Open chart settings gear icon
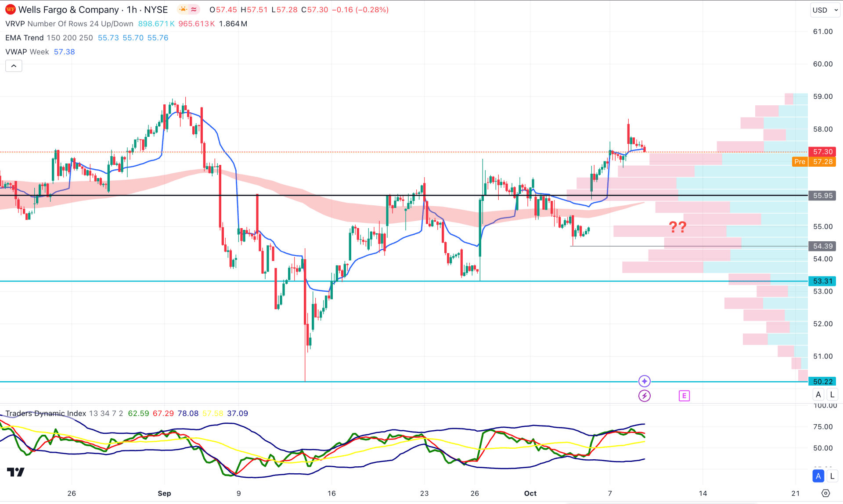Image resolution: width=843 pixels, height=504 pixels. pos(825,493)
